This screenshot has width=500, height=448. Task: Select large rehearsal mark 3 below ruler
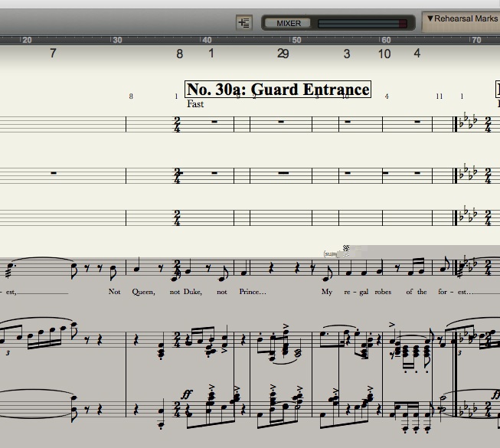point(347,54)
